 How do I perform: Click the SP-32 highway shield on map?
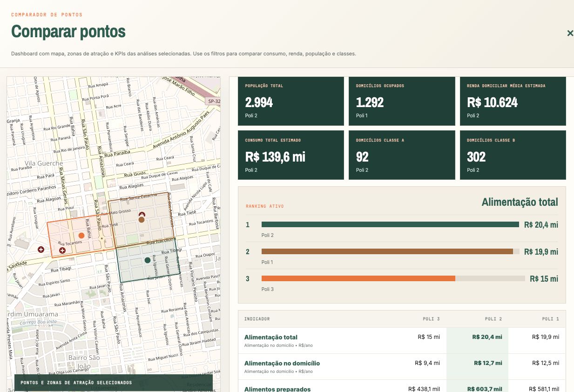click(213, 101)
